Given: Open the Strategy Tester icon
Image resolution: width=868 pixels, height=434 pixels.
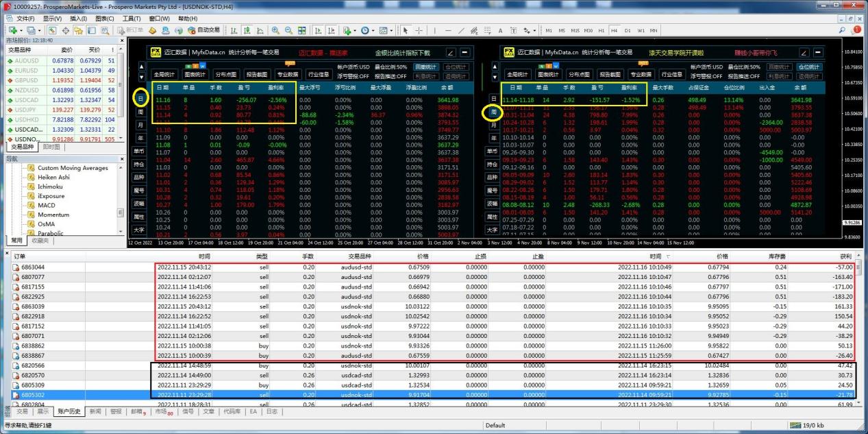Looking at the screenshot, I should coord(105,30).
